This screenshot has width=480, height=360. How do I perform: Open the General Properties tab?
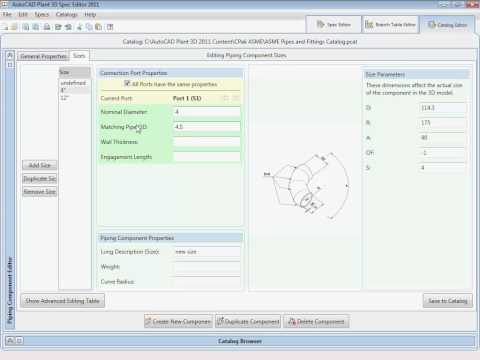pos(43,56)
